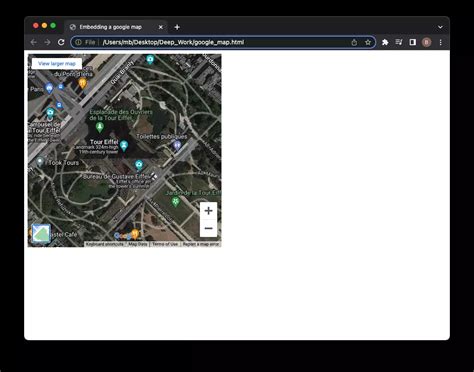The width and height of the screenshot is (474, 372).
Task: Open the Chrome extensions puzzle icon
Action: coord(385,42)
